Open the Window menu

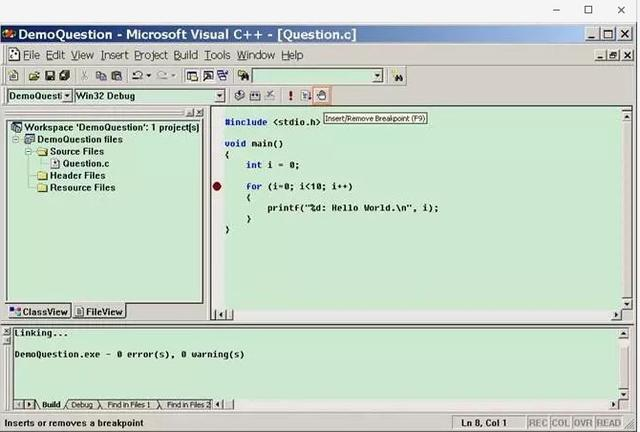tap(256, 55)
